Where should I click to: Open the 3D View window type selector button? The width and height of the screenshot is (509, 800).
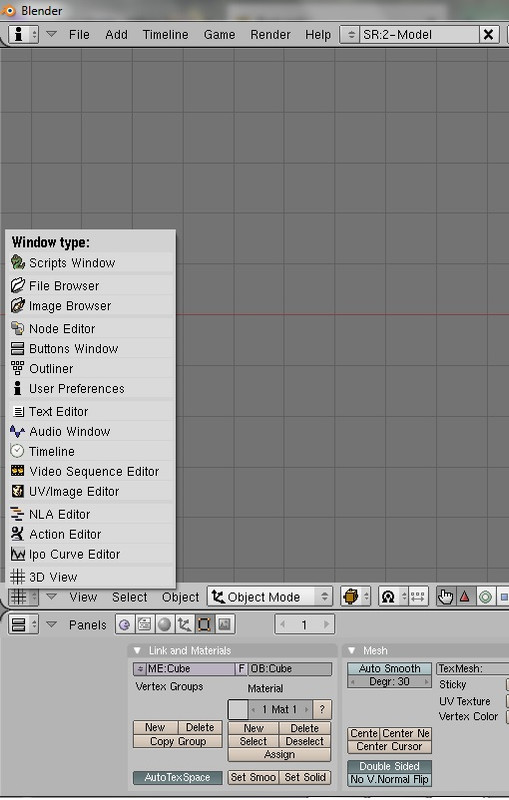pos(23,596)
